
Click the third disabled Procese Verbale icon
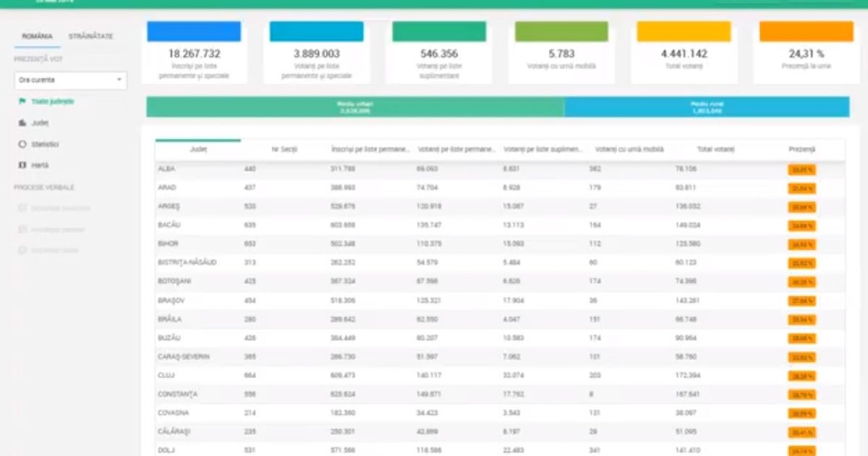(x=22, y=250)
